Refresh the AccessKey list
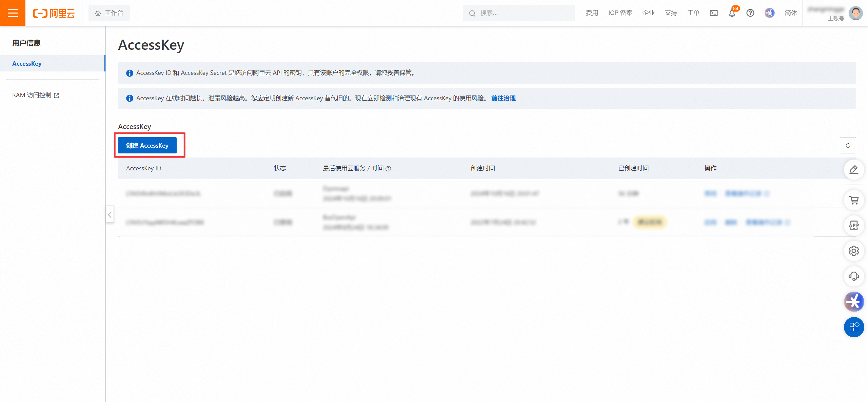Viewport: 868px width, 402px height. [x=848, y=145]
